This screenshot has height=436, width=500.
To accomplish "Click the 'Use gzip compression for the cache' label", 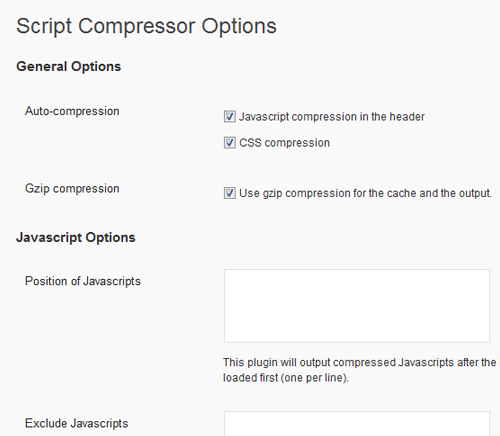I will (366, 193).
